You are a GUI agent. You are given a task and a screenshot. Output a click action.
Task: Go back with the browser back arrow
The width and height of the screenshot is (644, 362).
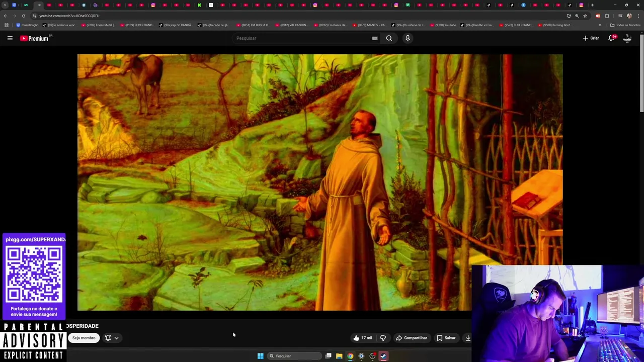pos(6,16)
